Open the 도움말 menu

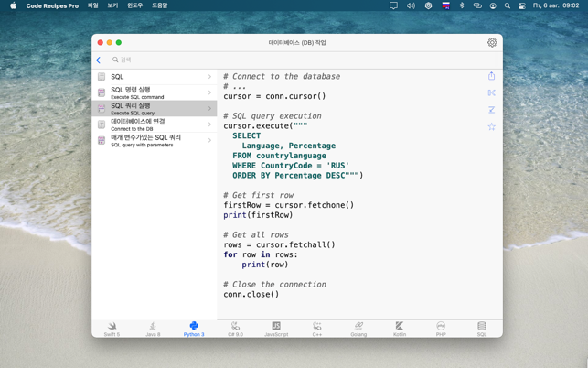pos(159,5)
